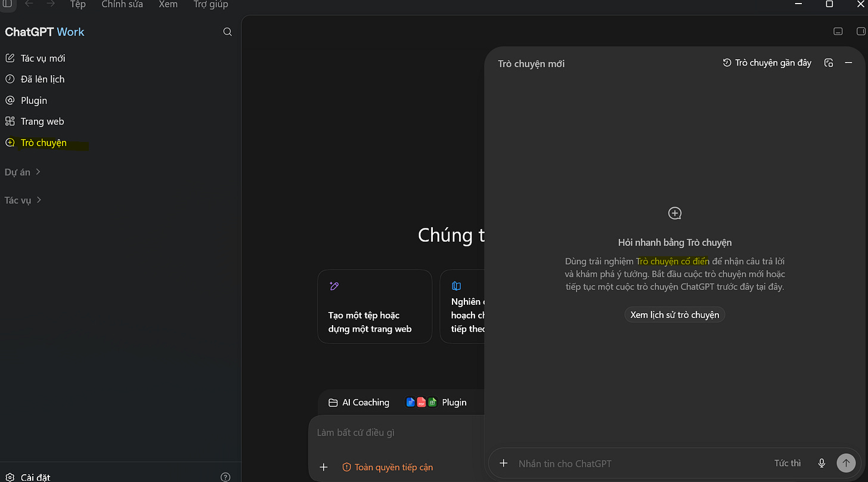Expand the Dự án section
This screenshot has width=868, height=482.
23,172
